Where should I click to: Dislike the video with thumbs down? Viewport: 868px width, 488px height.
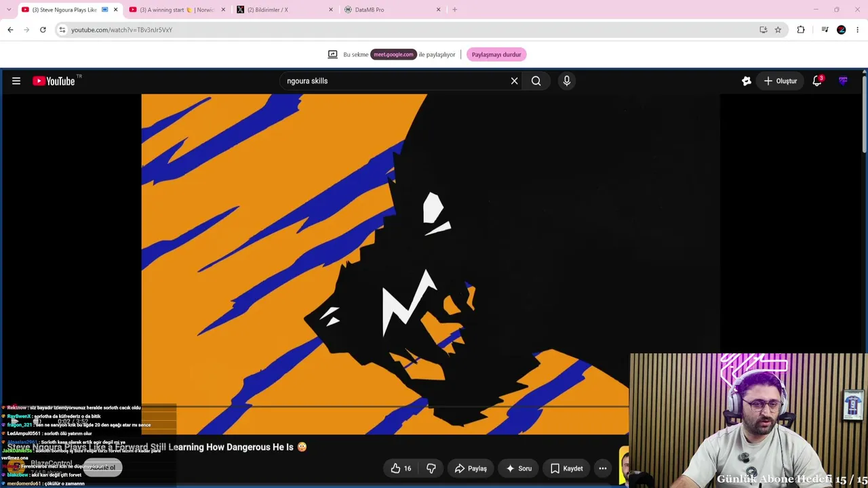[x=431, y=468]
